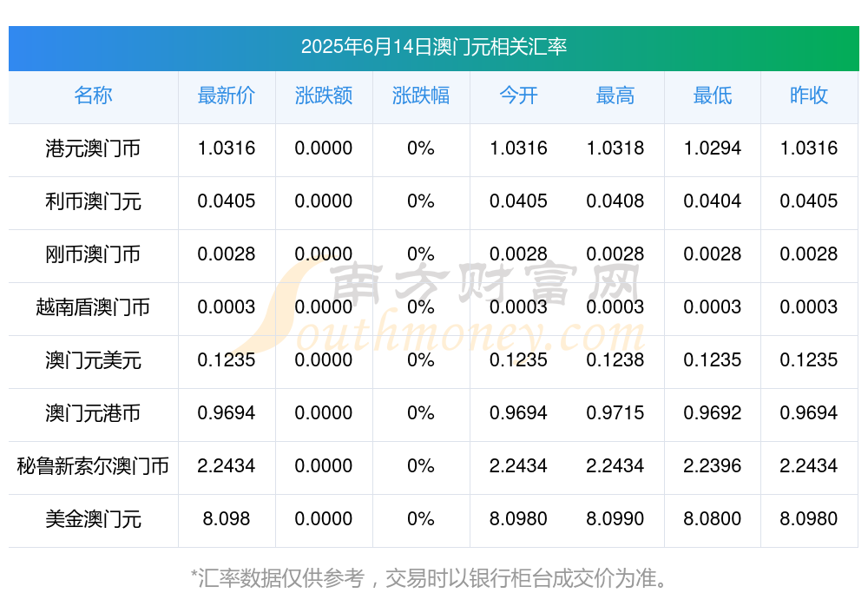Click 秘鲁新索尔澳门币 change amount 0.0000
This screenshot has height=606, width=868.
(324, 466)
